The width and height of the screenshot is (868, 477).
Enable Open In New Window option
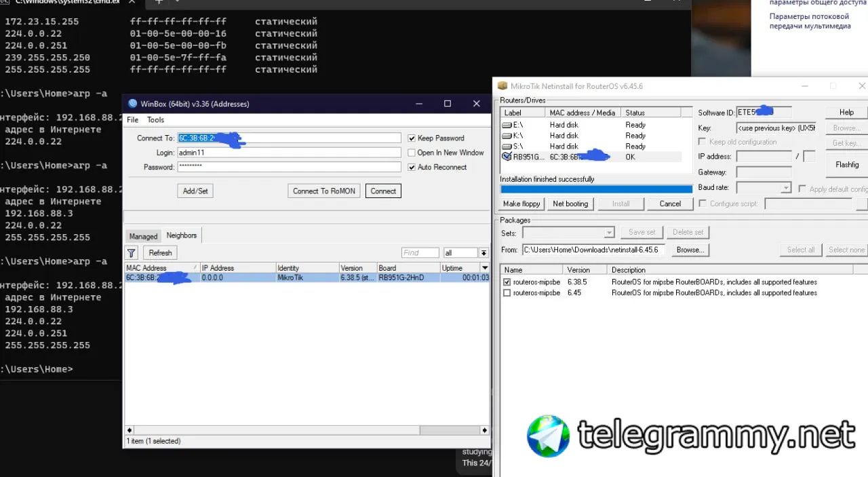coord(412,153)
